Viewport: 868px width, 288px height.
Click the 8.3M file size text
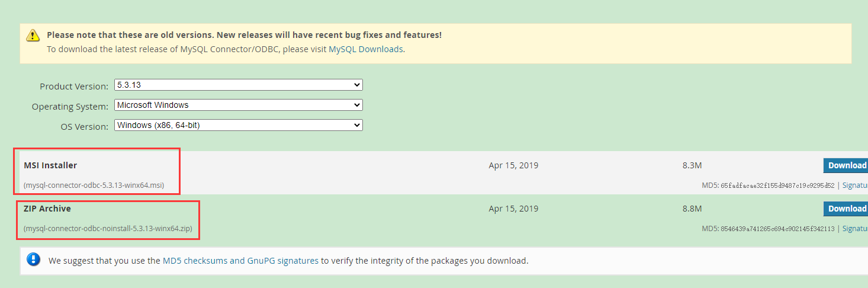pyautogui.click(x=692, y=165)
